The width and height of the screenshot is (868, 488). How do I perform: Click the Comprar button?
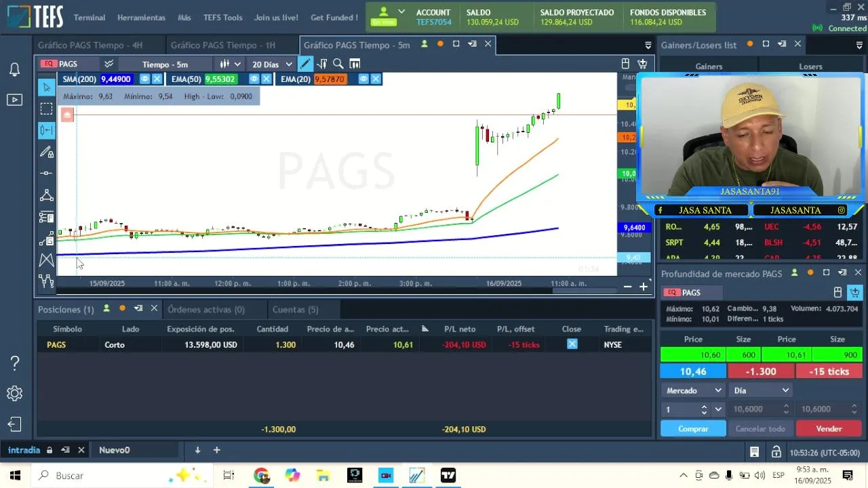pyautogui.click(x=693, y=428)
